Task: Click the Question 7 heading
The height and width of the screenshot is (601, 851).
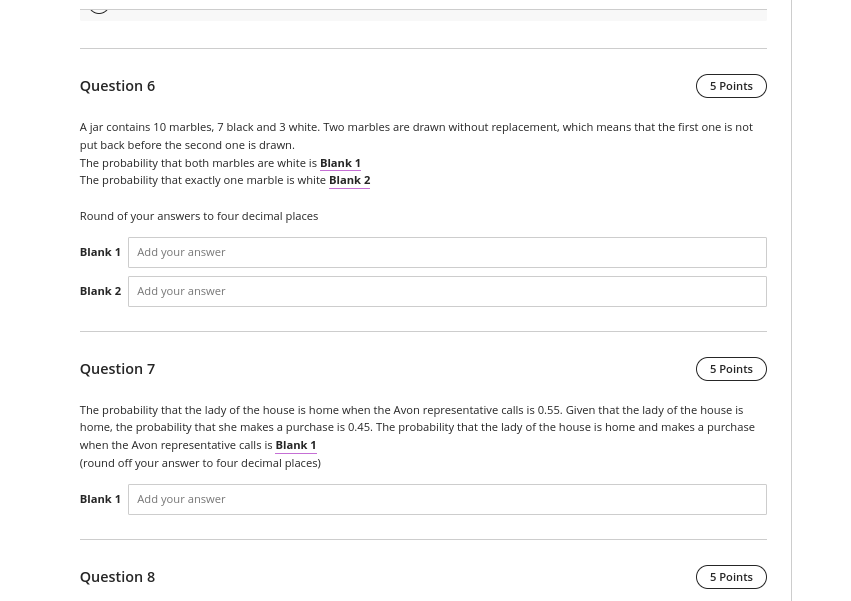Action: pyautogui.click(x=117, y=369)
